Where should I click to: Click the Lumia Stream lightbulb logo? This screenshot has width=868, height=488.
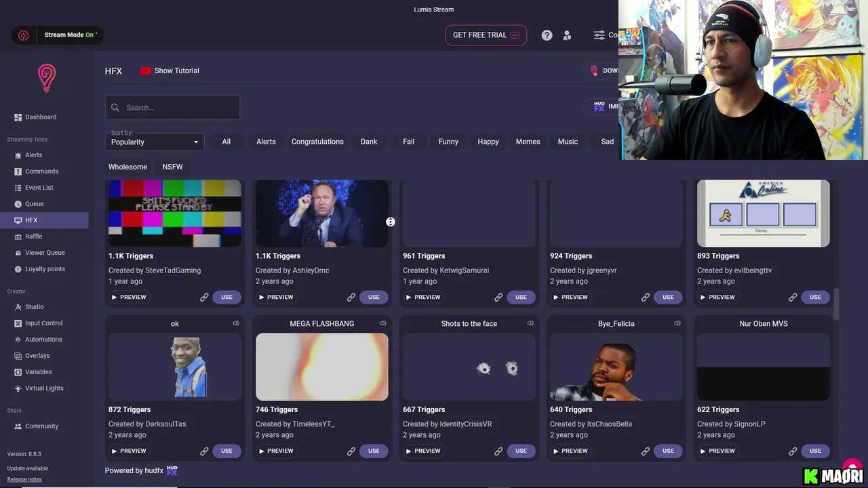[46, 78]
